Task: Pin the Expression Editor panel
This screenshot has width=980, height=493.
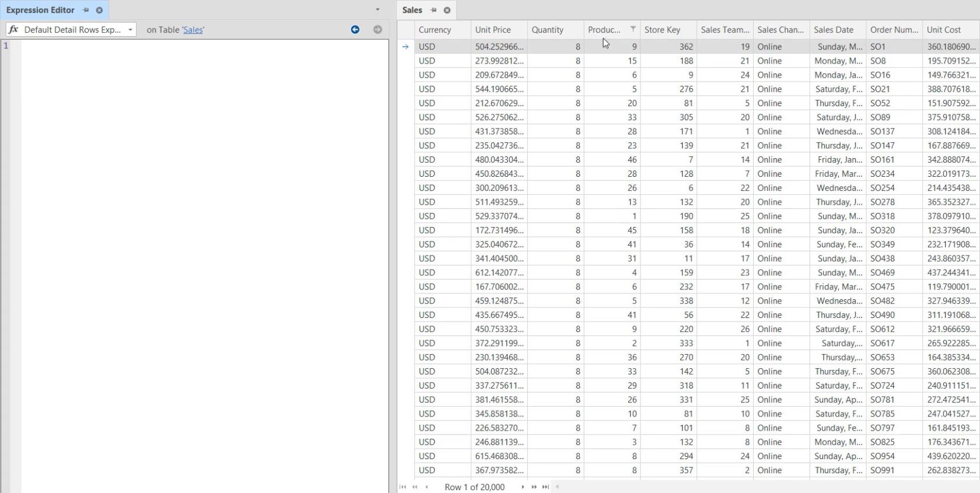Action: coord(86,10)
